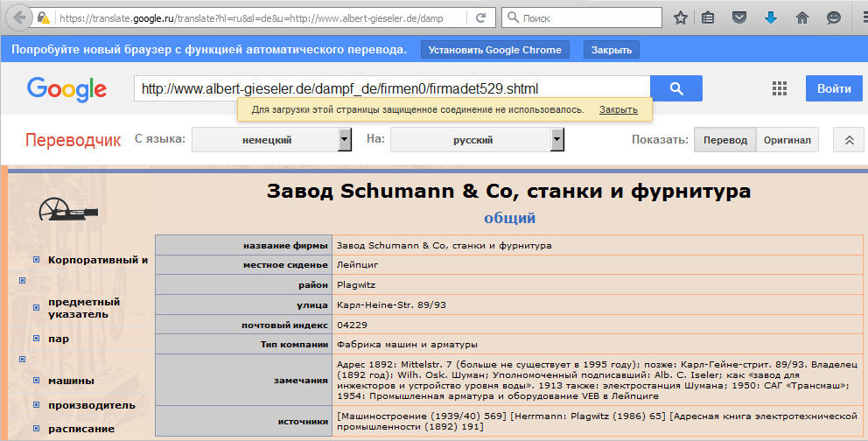Viewport: 868px width, 441px height.
Task: Click the browser back arrow button
Action: click(x=19, y=17)
